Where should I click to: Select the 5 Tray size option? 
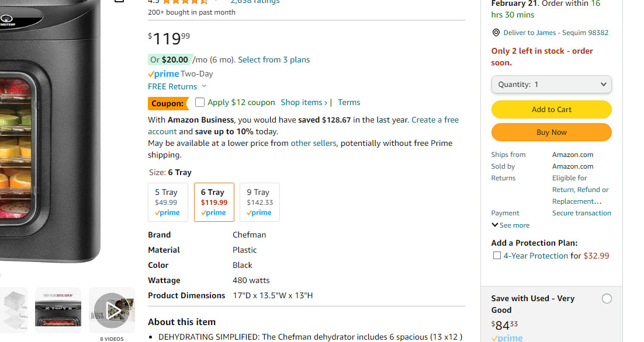point(168,202)
